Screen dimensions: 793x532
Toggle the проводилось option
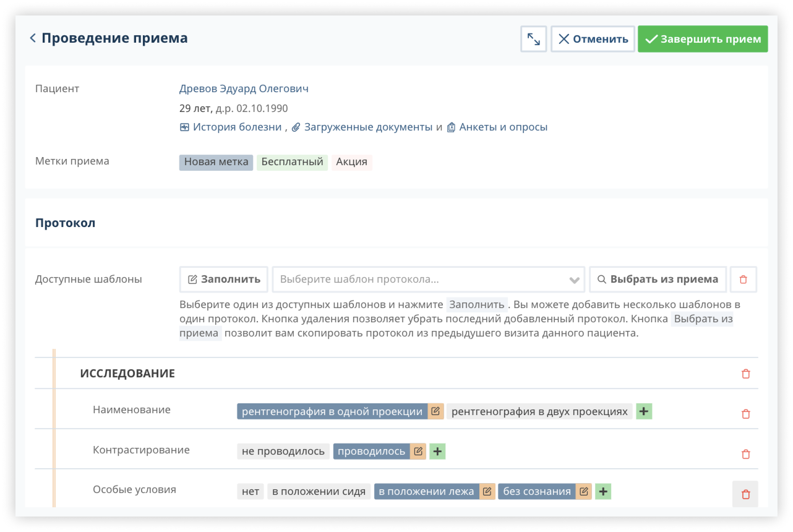coord(371,452)
